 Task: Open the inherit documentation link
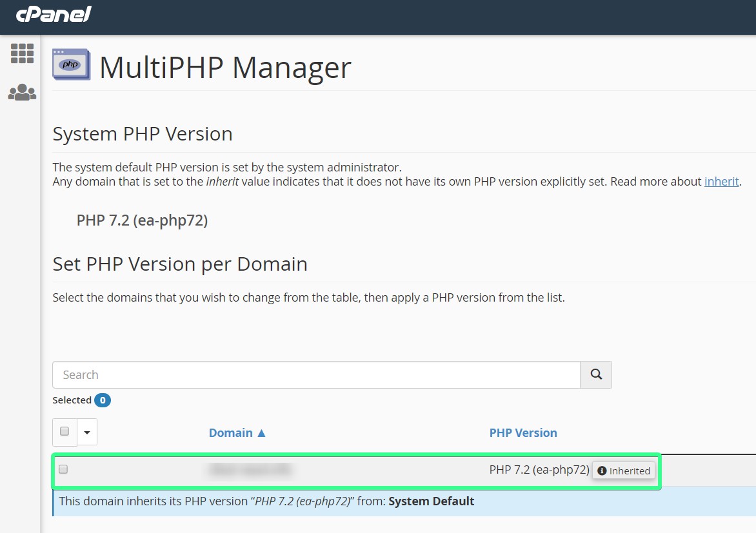coord(721,181)
